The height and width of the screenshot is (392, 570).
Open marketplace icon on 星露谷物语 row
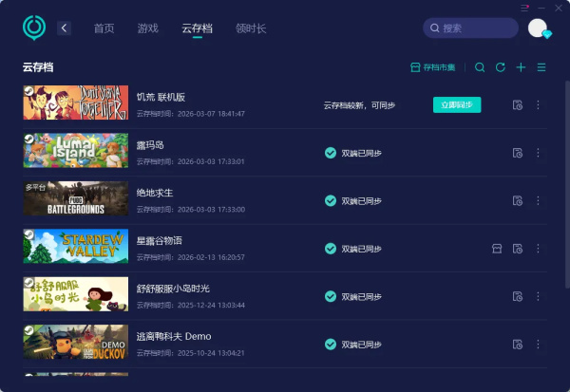497,249
